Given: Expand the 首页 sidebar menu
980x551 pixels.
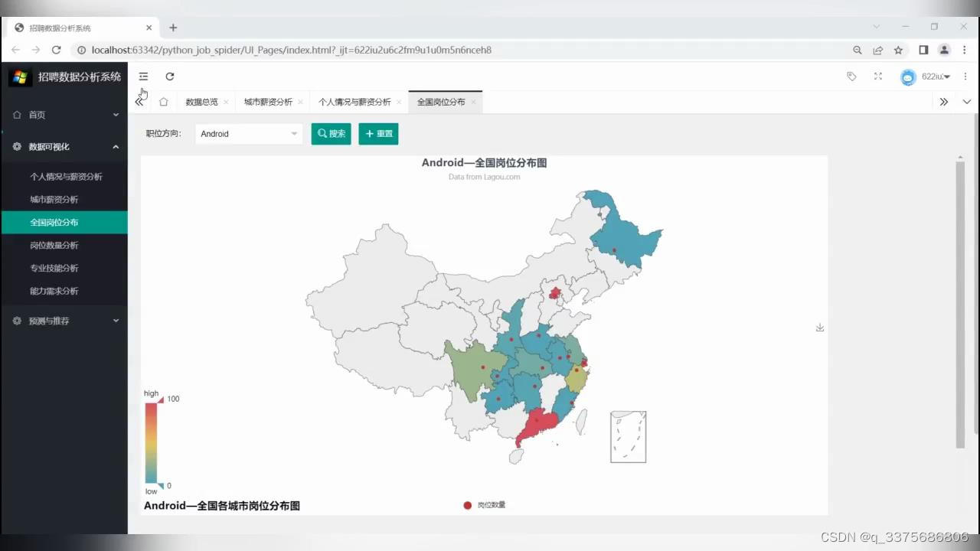Looking at the screenshot, I should pos(64,115).
